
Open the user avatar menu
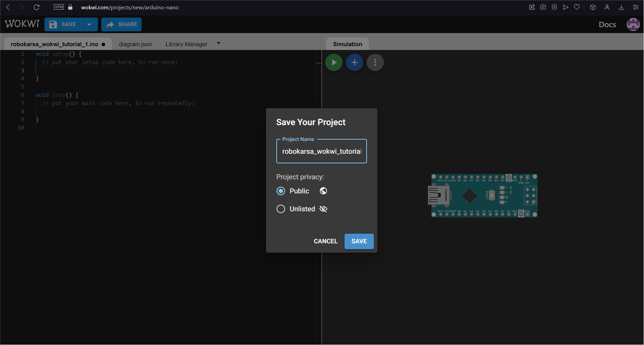point(633,24)
